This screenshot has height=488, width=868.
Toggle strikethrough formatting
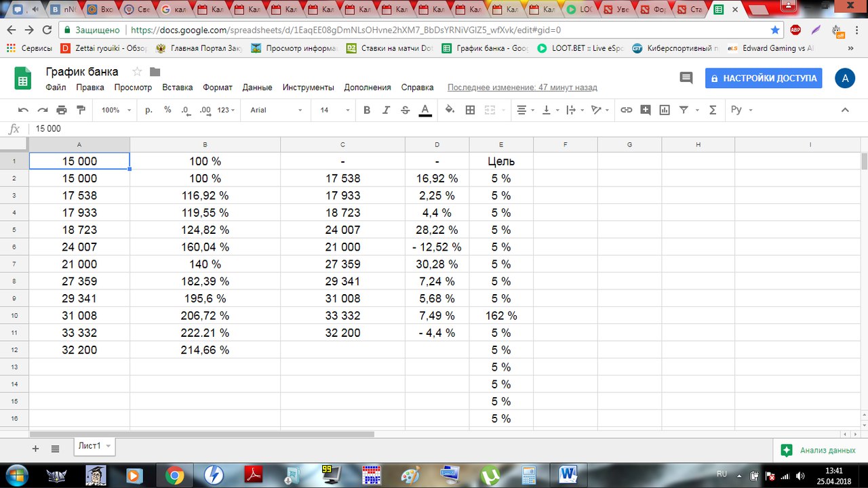click(406, 110)
